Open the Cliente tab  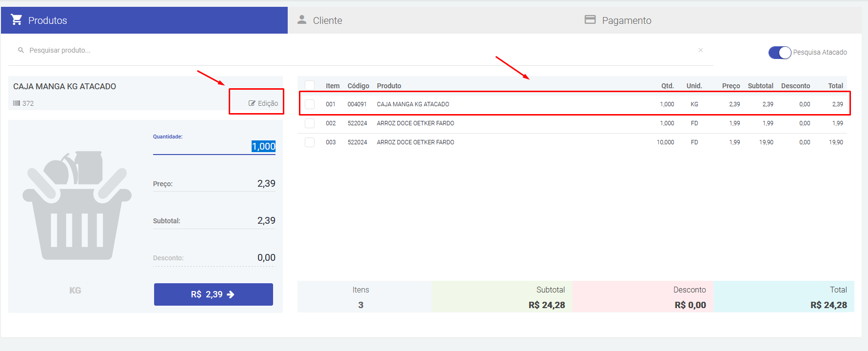click(x=327, y=20)
